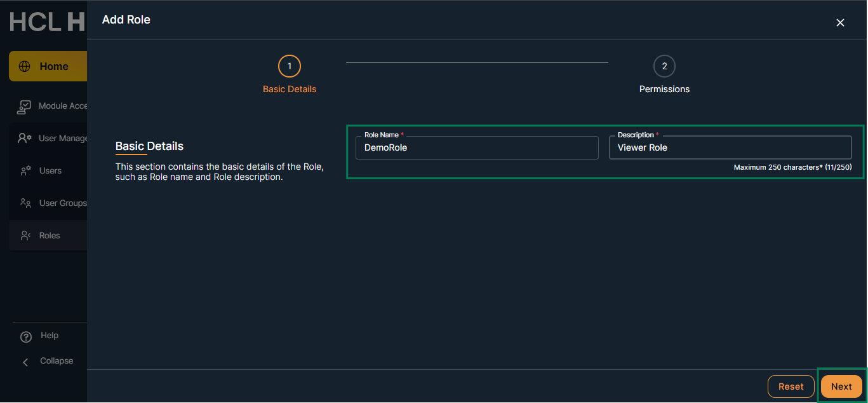Switch to the Permissions step label
This screenshot has height=403, width=868.
click(664, 89)
